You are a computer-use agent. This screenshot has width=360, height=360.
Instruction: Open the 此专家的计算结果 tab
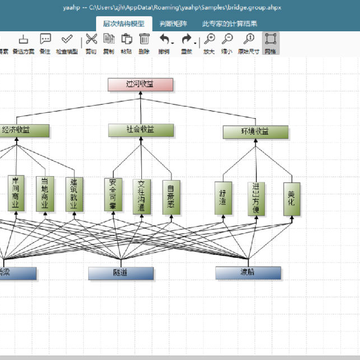coord(230,24)
